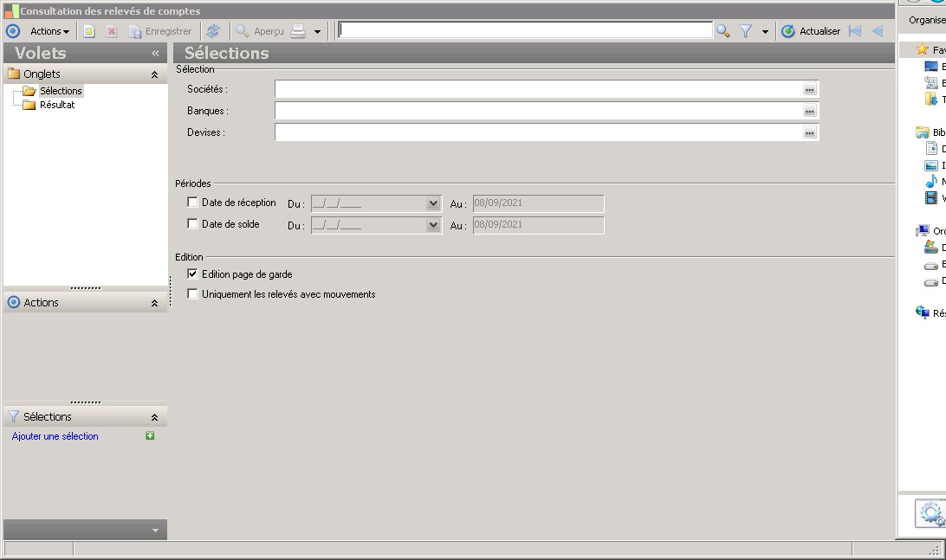Click the Actions panel round icon
Viewport: 946px width, 560px height.
coord(13,302)
